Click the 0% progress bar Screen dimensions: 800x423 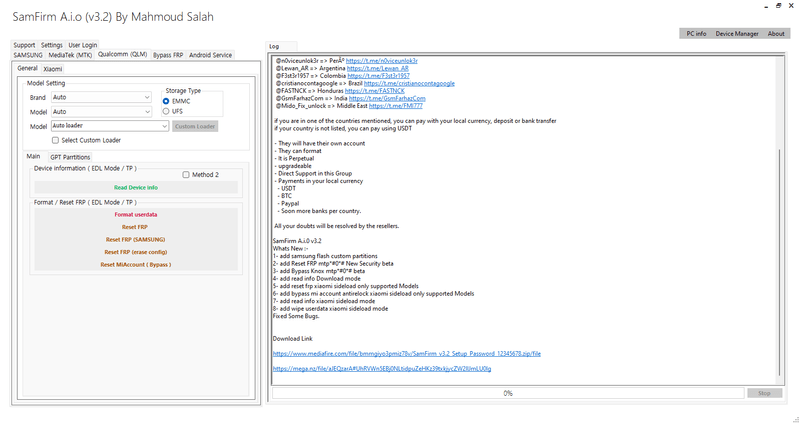tap(508, 393)
